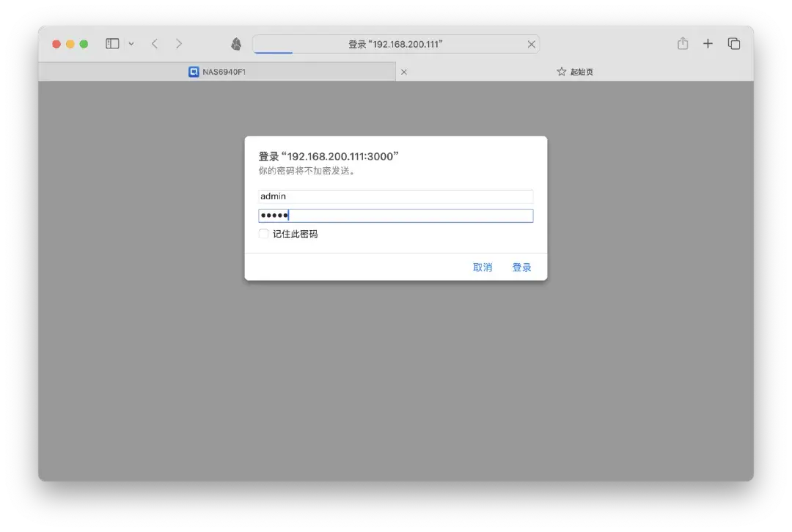Click the green zoom traffic light

click(x=83, y=43)
